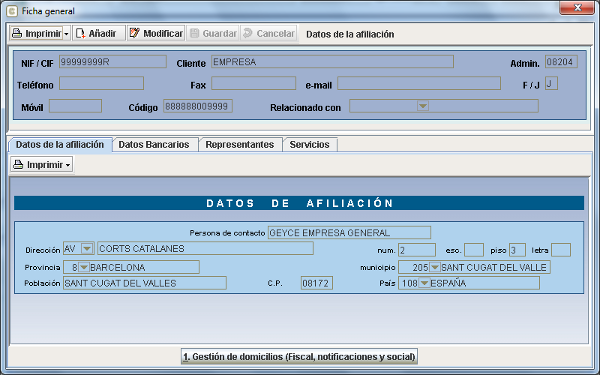Open the Representantes tab
Screen dimensions: 600x375
click(240, 145)
